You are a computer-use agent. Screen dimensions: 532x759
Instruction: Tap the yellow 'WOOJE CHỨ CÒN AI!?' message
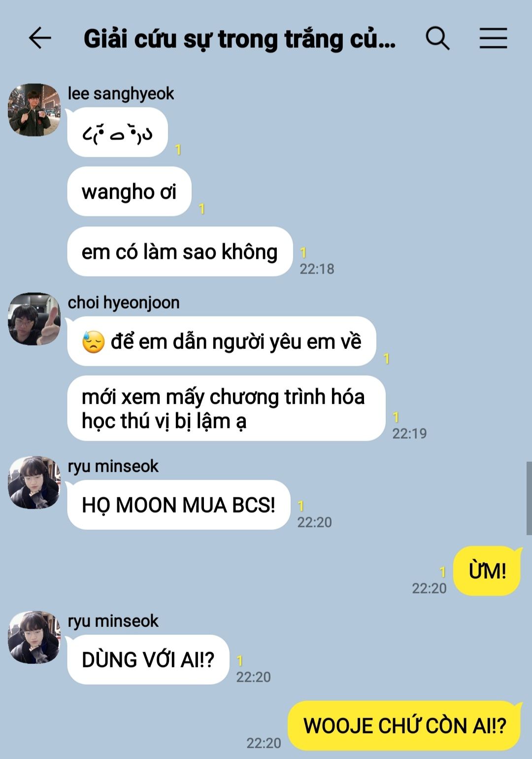404,725
